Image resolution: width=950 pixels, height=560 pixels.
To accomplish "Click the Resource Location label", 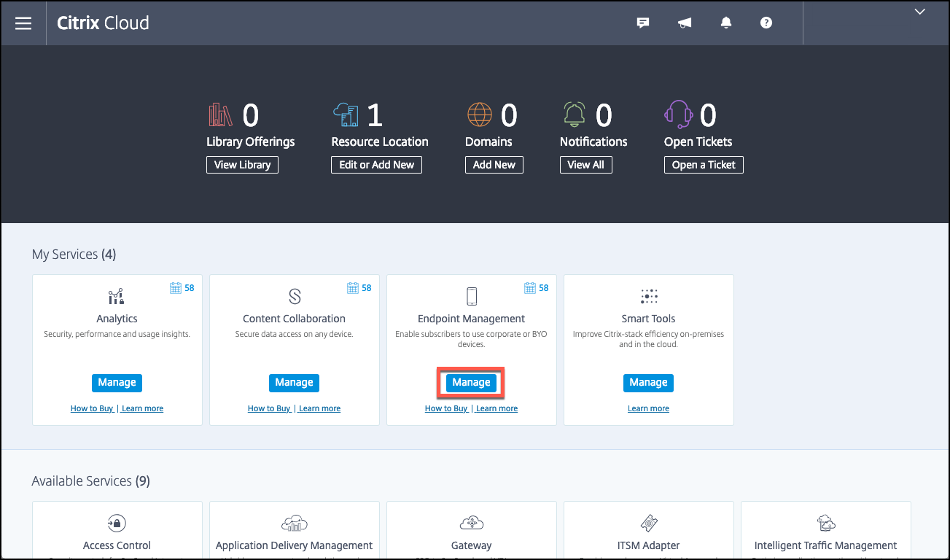I will 380,141.
